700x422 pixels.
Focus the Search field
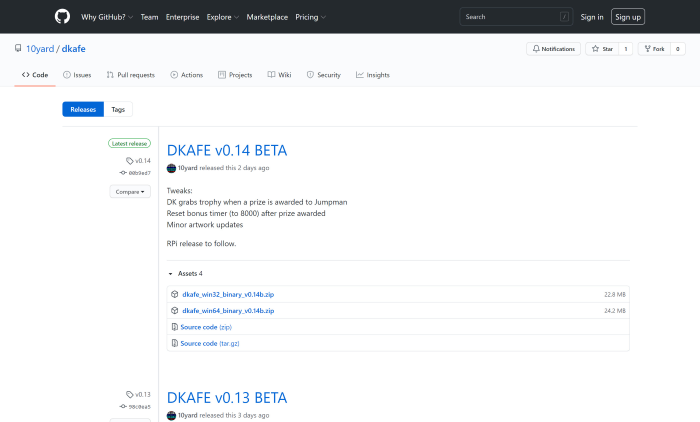516,17
